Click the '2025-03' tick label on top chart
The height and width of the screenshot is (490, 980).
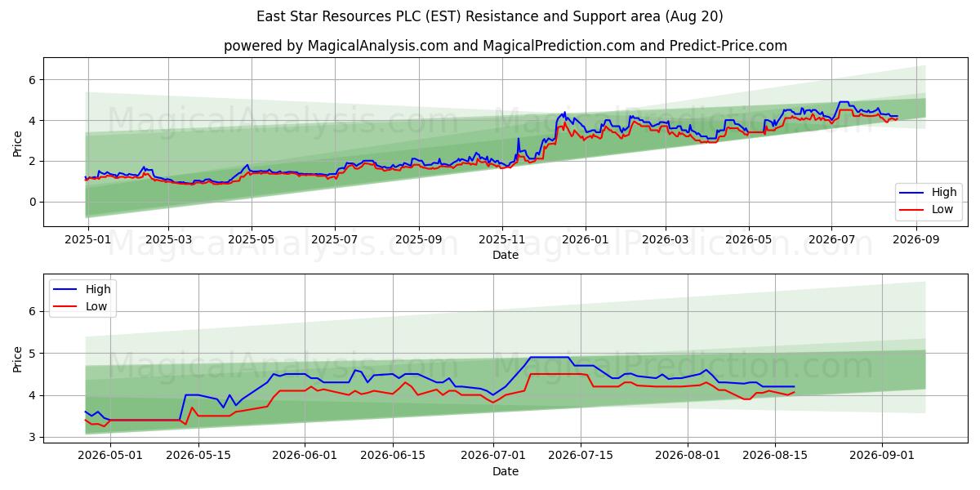point(168,240)
